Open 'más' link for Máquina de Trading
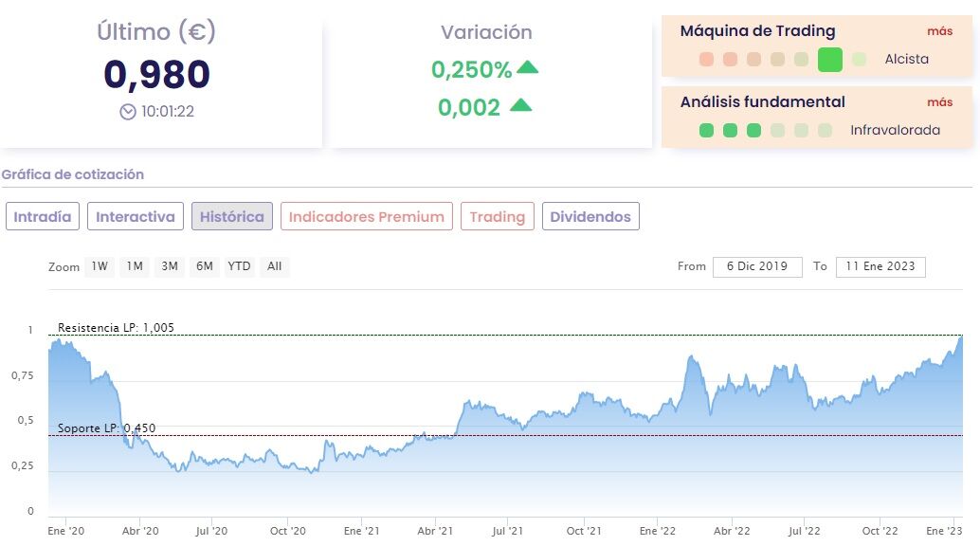Image resolution: width=980 pixels, height=546 pixels. (x=939, y=31)
